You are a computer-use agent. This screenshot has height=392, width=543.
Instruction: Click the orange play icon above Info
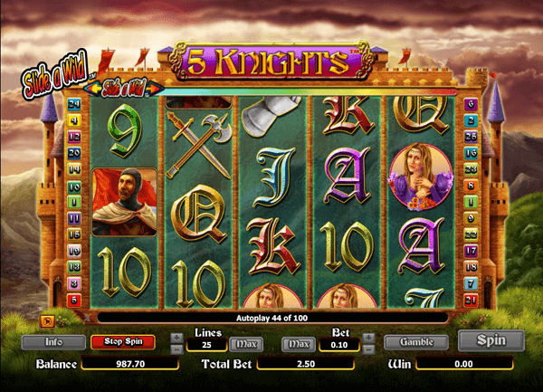tap(47, 321)
